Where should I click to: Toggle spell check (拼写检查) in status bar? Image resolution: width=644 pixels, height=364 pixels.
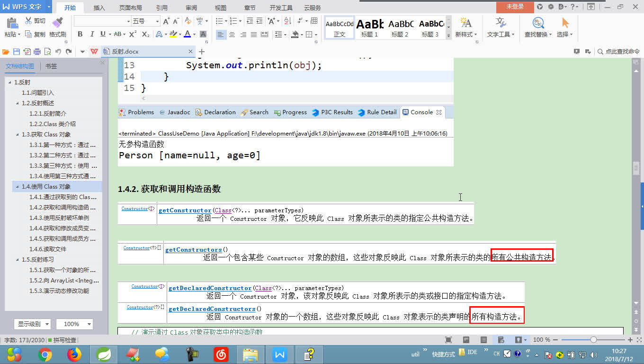click(62, 340)
